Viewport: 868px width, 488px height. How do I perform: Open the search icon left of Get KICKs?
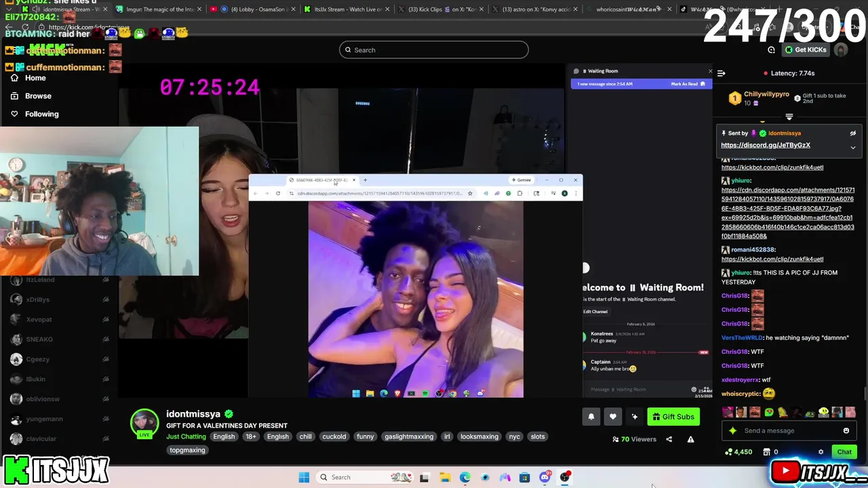771,50
